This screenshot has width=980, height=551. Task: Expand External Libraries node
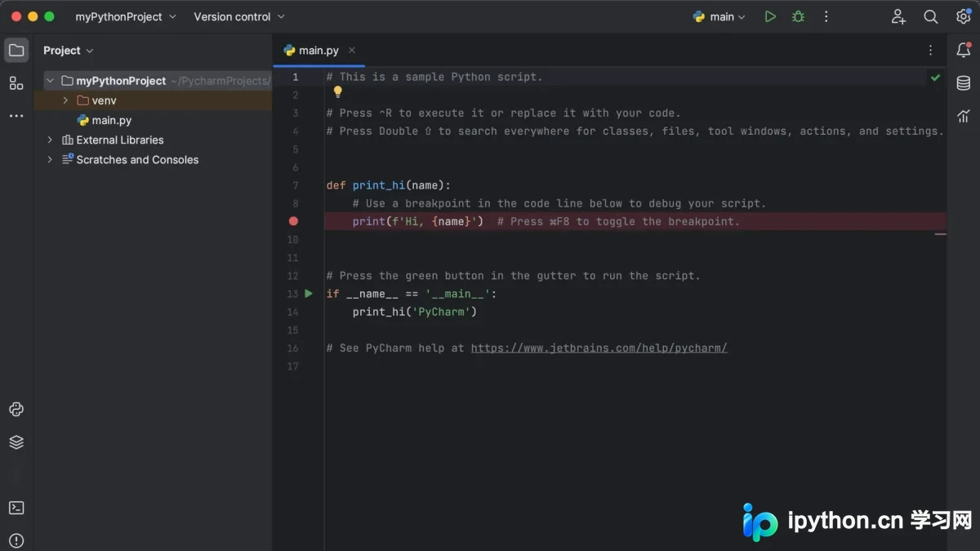coord(50,140)
